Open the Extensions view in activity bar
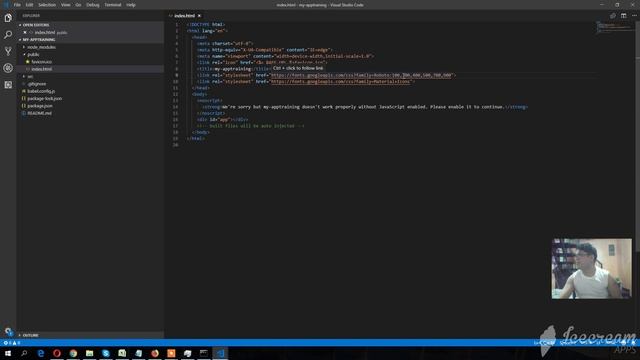The width and height of the screenshot is (640, 360). pos(8,85)
